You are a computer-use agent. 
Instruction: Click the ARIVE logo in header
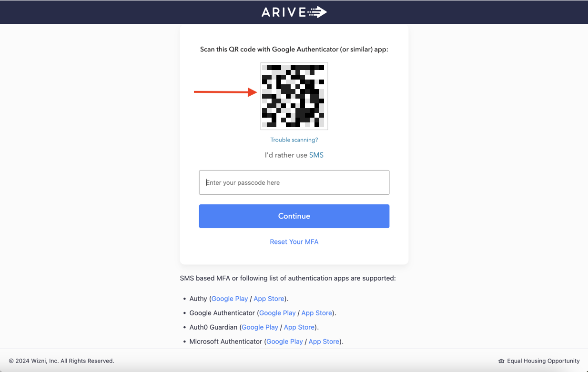(x=294, y=12)
